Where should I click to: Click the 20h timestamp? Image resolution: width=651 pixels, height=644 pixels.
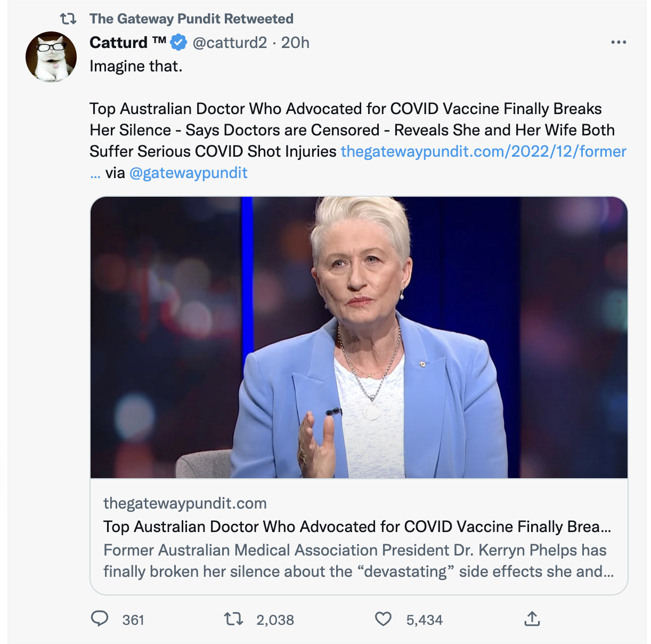click(295, 42)
